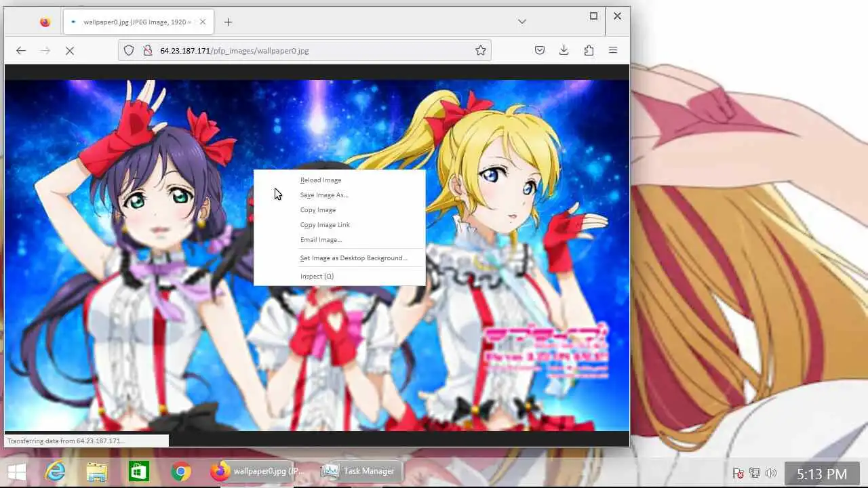Maximize the Firefox window
This screenshot has height=488, width=868.
point(593,16)
